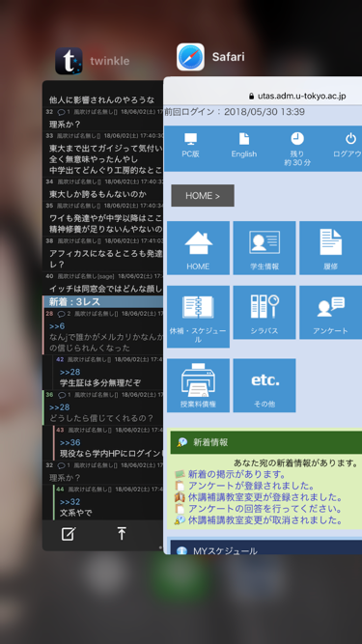The width and height of the screenshot is (362, 644).
Task: Open the アンケート speech bubble tile
Action: [x=331, y=313]
